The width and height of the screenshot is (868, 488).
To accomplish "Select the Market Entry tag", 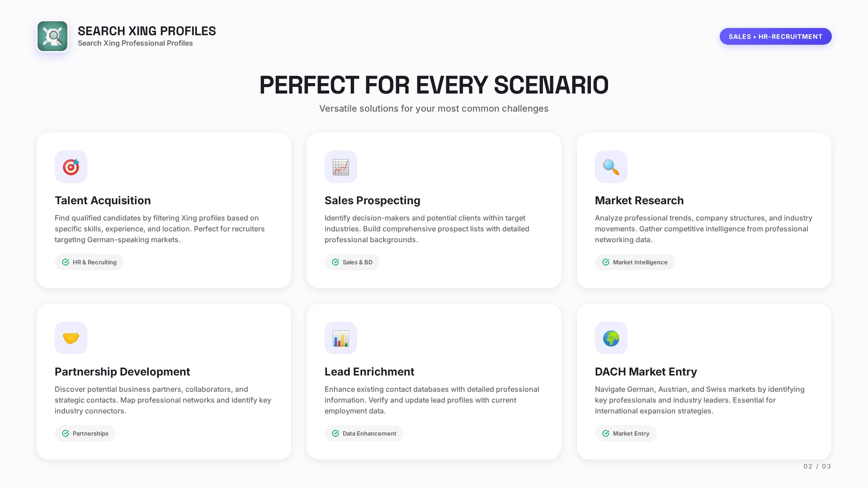I will pyautogui.click(x=626, y=433).
